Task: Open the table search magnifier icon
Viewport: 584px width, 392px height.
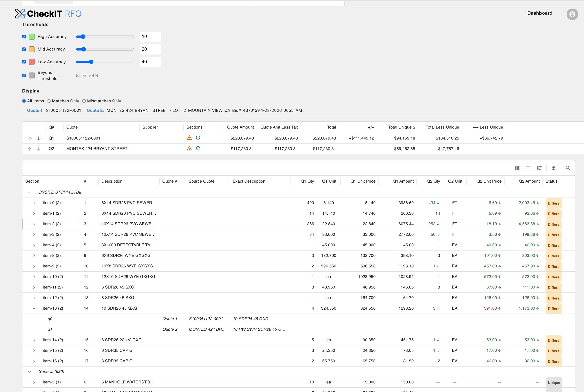Action: [568, 168]
